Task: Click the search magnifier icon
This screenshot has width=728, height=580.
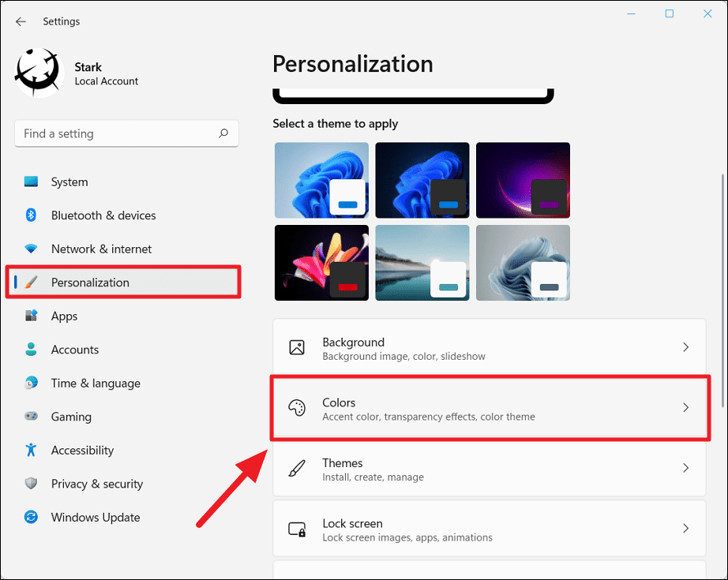Action: pyautogui.click(x=223, y=133)
